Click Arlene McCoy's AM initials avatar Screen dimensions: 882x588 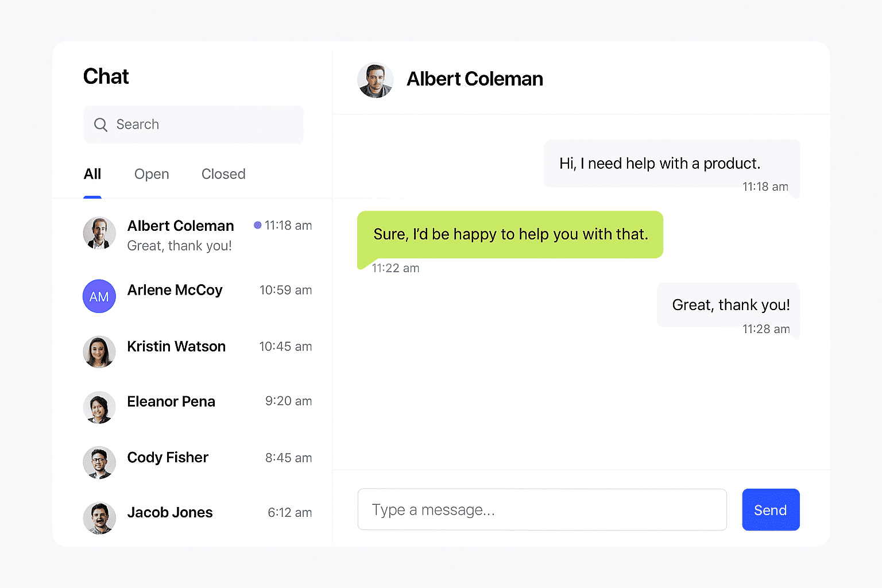pyautogui.click(x=99, y=296)
